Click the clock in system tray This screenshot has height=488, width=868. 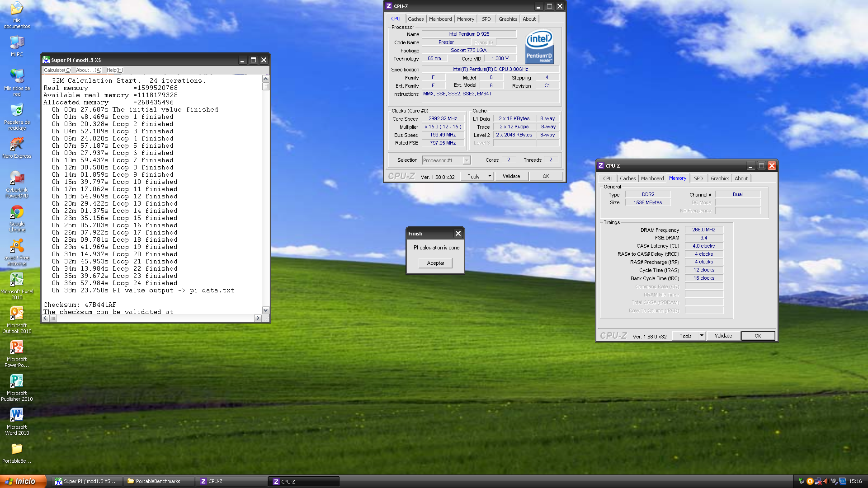[855, 481]
